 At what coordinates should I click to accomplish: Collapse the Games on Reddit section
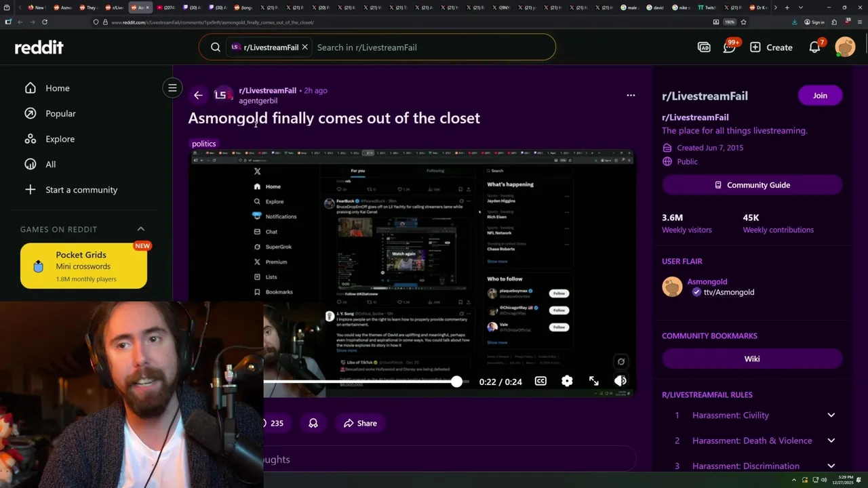[141, 229]
